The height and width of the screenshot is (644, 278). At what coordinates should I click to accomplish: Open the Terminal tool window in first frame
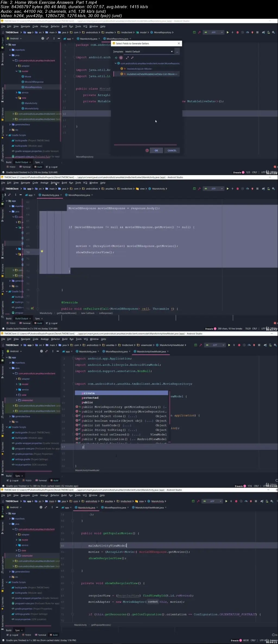[x=25, y=167]
